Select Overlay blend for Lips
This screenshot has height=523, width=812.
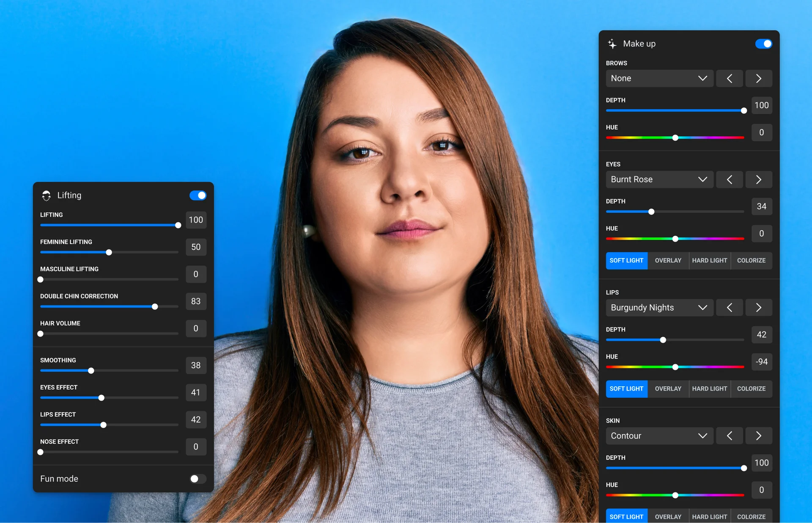[668, 389]
